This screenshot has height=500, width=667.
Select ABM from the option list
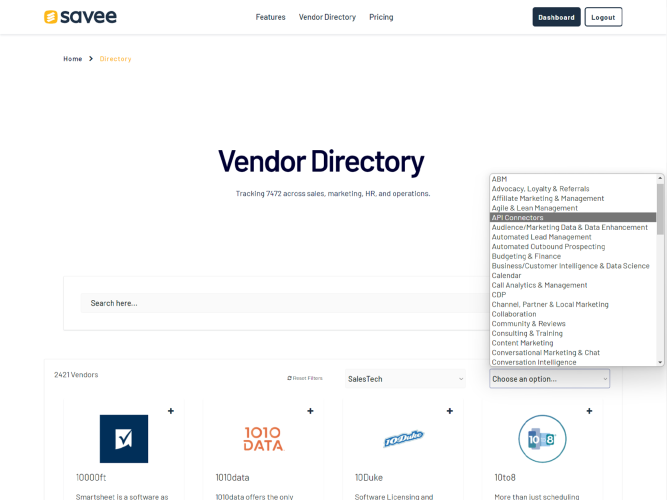click(x=573, y=179)
